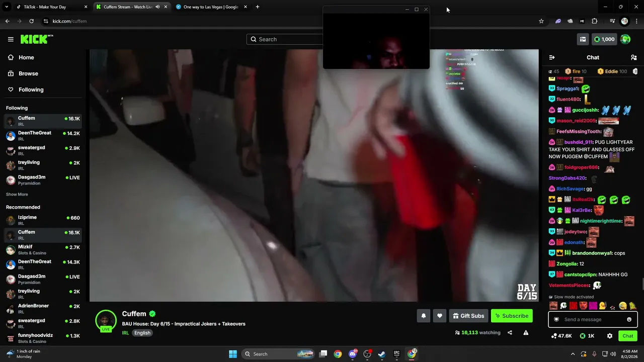644x362 pixels.
Task: Click fire's gifter leaderboard entry
Action: point(576,71)
